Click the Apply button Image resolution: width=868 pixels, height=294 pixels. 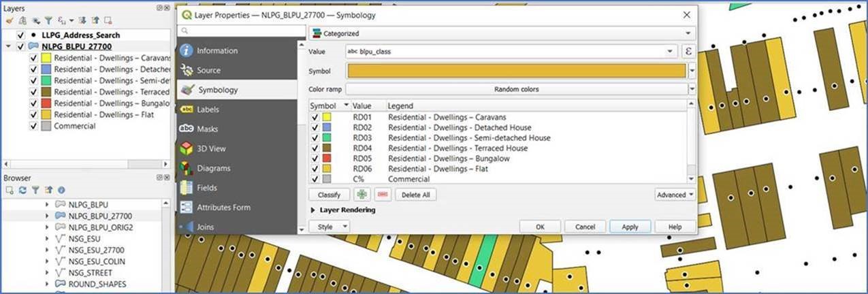click(x=630, y=227)
